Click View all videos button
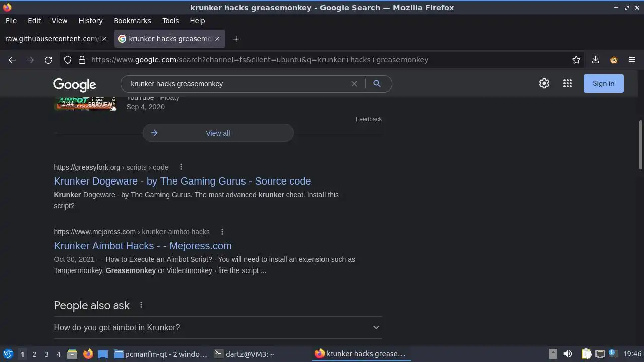The image size is (644, 362). tap(218, 133)
